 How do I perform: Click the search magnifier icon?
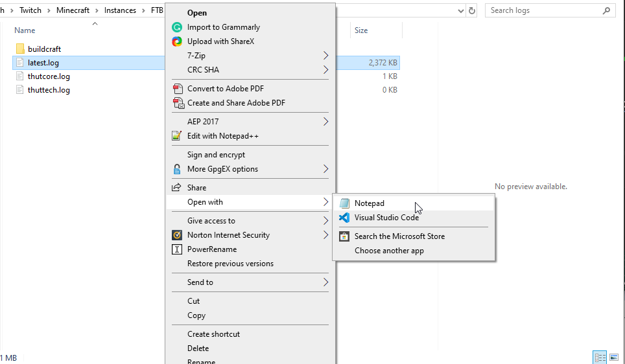pyautogui.click(x=606, y=11)
